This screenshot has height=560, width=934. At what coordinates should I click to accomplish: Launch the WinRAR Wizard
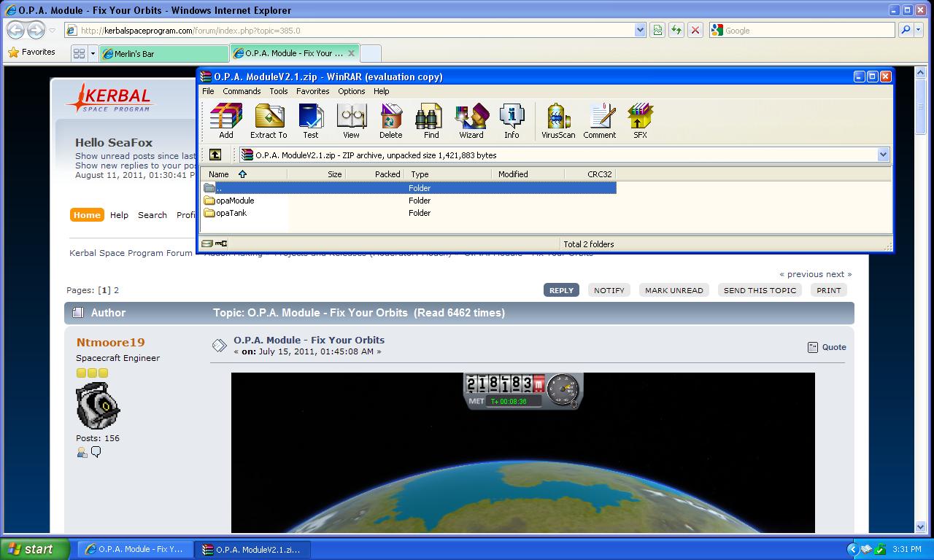(471, 120)
